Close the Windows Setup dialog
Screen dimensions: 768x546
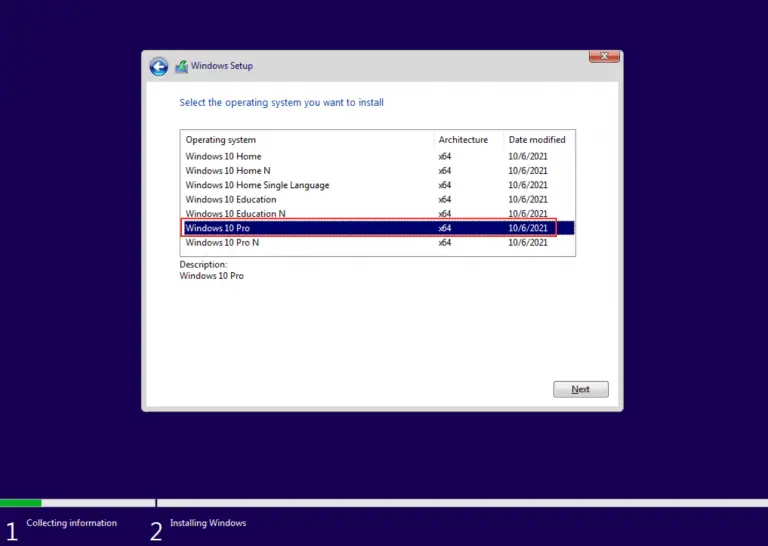604,56
